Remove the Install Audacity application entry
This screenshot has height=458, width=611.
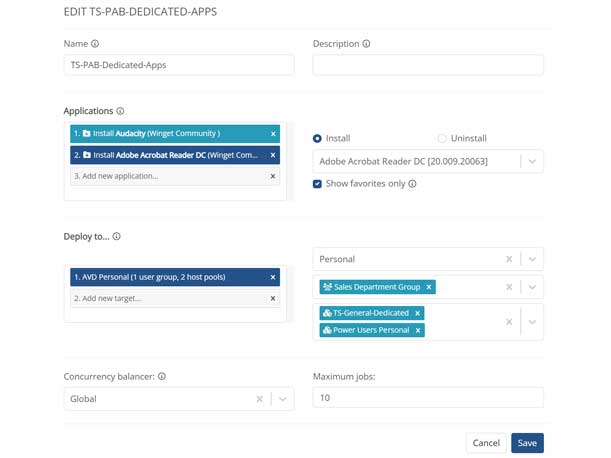tap(273, 134)
